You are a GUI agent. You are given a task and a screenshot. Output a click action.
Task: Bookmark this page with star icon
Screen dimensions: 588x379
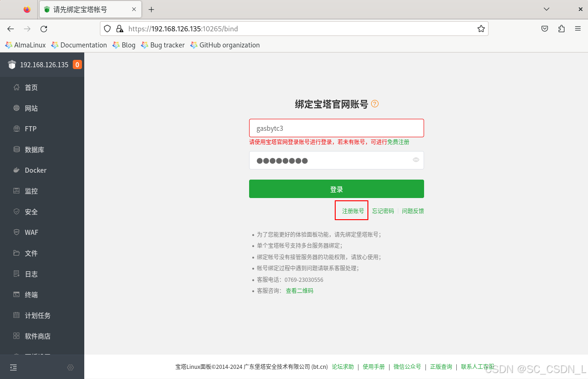pos(481,29)
